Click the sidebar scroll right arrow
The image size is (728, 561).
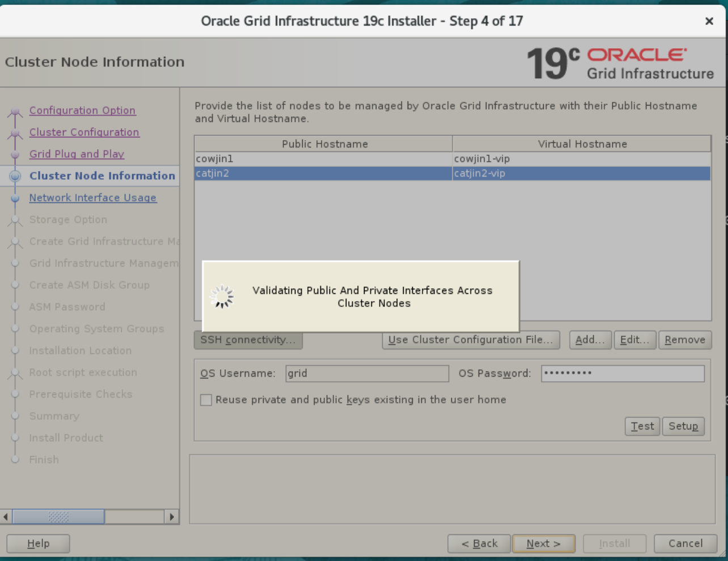[x=172, y=517]
